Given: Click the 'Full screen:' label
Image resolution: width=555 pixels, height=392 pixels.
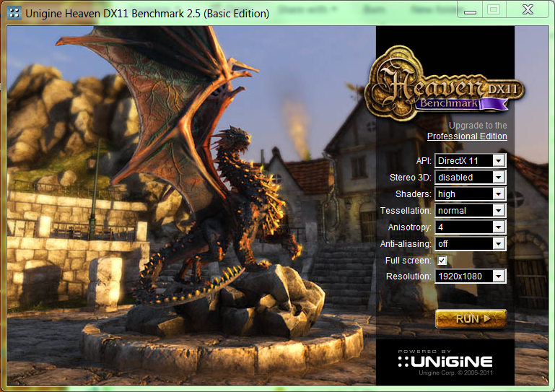Looking at the screenshot, I should pos(408,261).
